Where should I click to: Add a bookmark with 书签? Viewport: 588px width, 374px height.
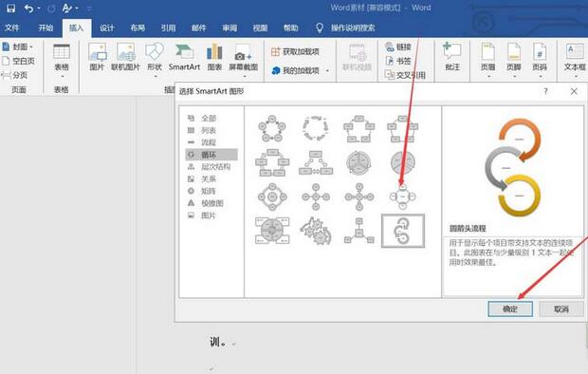point(398,61)
